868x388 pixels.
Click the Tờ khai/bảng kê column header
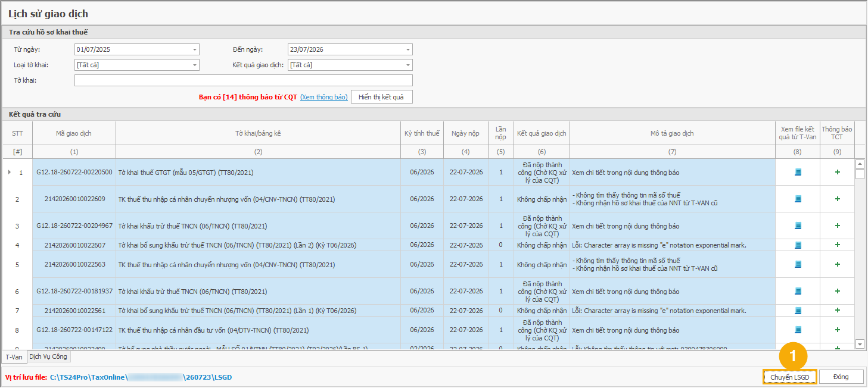pos(258,133)
